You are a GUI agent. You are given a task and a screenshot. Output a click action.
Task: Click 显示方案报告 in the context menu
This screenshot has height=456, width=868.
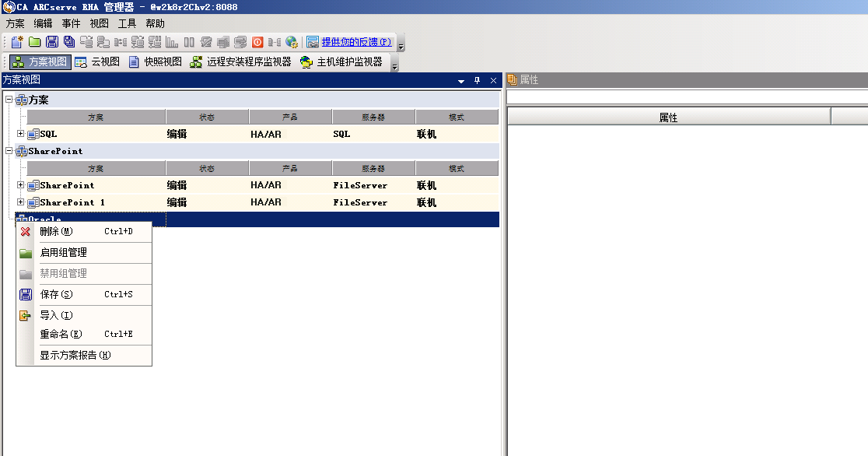[x=75, y=355]
